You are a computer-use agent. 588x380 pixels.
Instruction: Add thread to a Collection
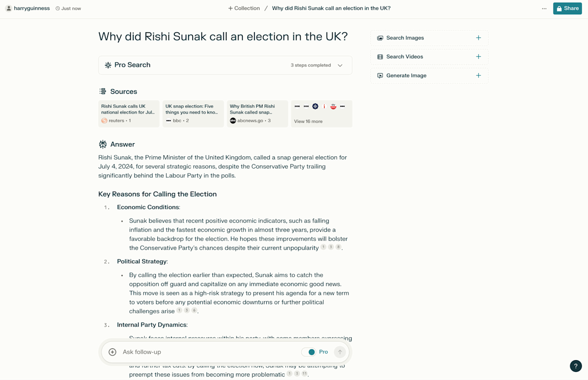pyautogui.click(x=244, y=8)
